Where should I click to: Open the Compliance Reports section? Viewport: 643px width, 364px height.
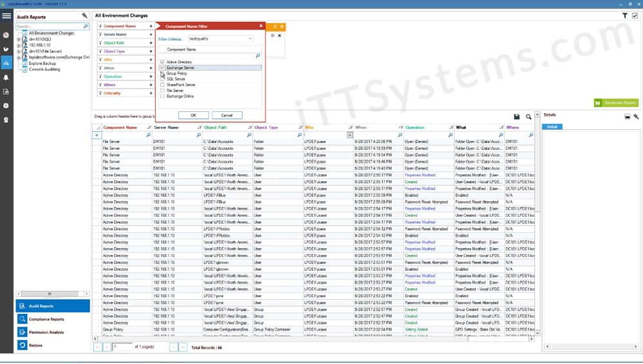tap(53, 319)
